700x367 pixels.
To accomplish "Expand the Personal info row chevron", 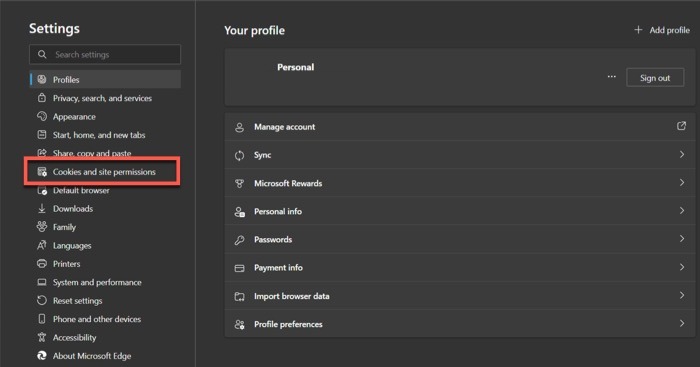I will (682, 210).
